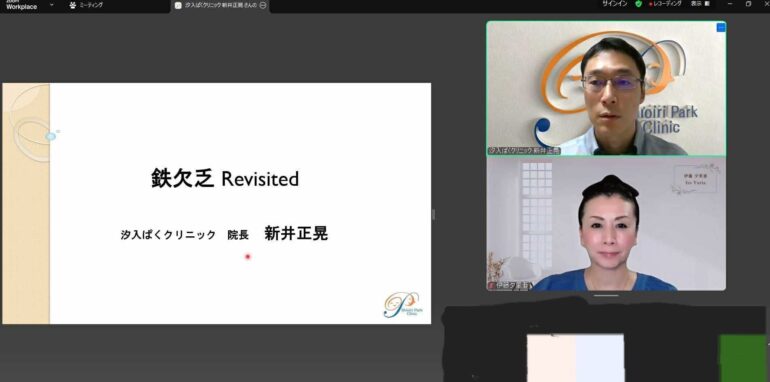770x382 pixels.
Task: Open the Zoom Workplace home logo
Action: pyautogui.click(x=21, y=5)
